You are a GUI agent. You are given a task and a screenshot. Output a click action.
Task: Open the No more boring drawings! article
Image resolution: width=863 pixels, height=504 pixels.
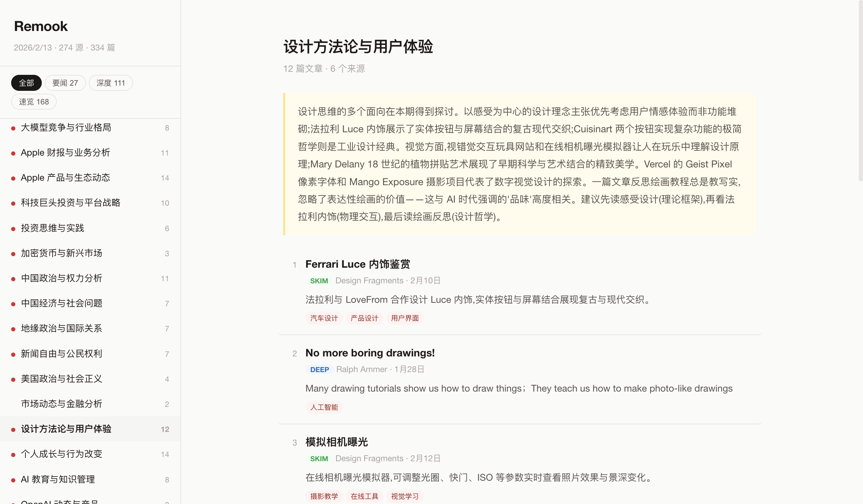(370, 353)
